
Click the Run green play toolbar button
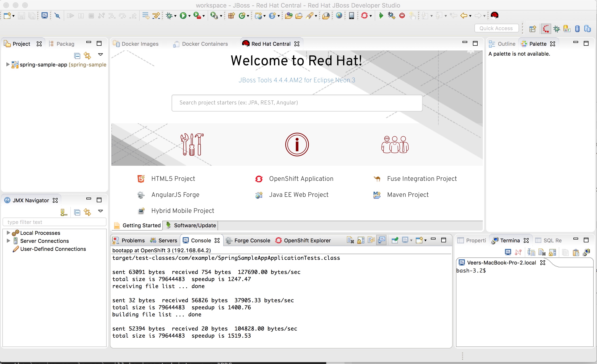click(x=183, y=16)
